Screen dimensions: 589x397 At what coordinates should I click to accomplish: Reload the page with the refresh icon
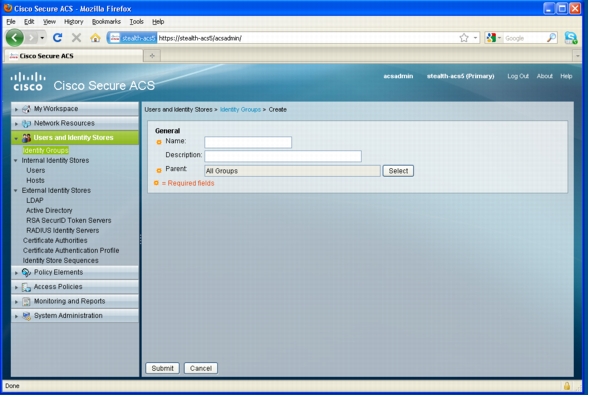[57, 38]
